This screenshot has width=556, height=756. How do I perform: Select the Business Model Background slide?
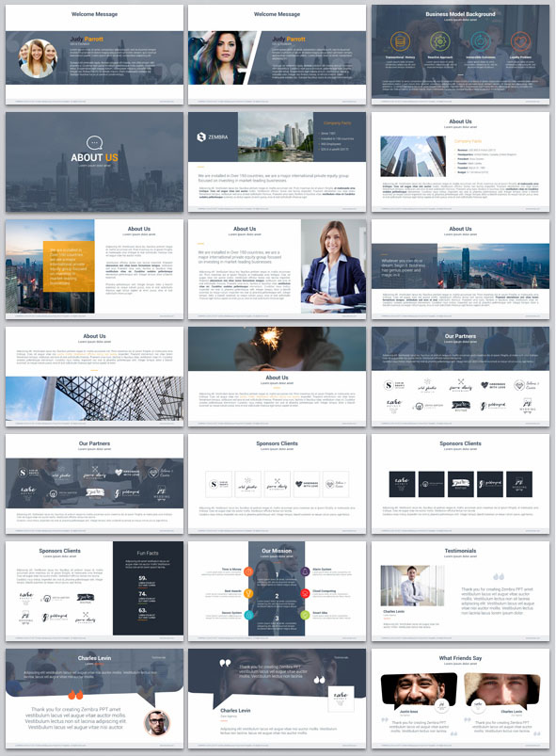pos(460,55)
